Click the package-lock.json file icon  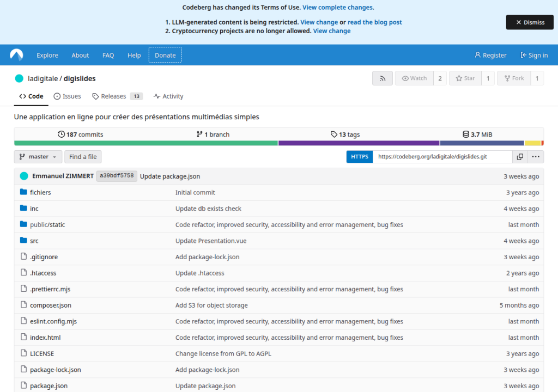click(23, 369)
